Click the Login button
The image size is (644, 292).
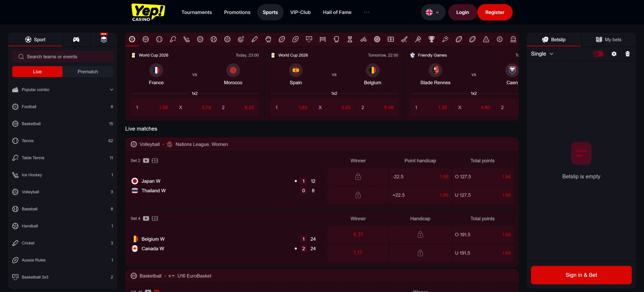pyautogui.click(x=463, y=12)
